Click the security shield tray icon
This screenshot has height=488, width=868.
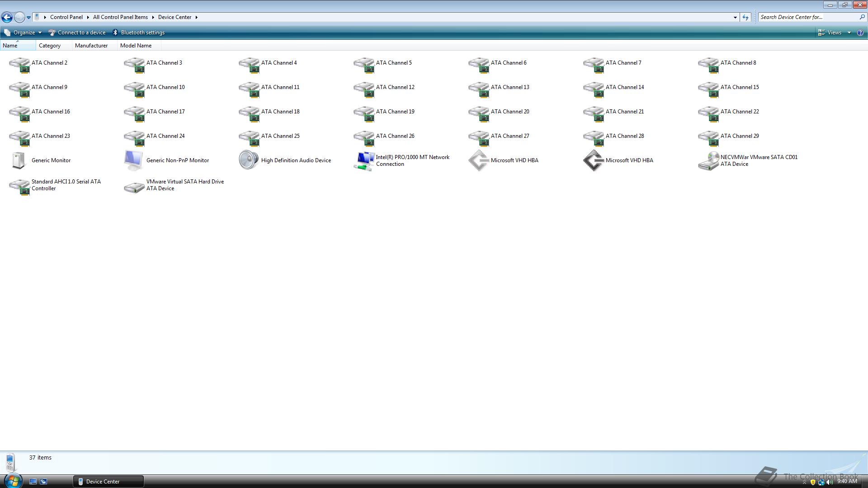click(x=813, y=482)
